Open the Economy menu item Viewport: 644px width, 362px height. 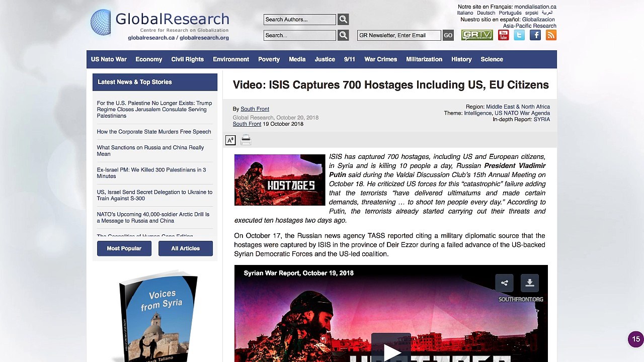148,59
